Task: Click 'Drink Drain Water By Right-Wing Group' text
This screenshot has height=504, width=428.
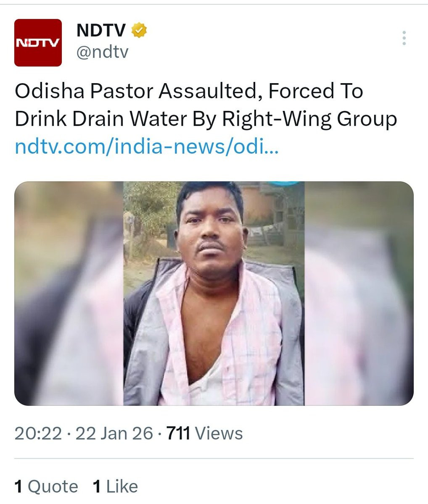Action: (x=206, y=119)
